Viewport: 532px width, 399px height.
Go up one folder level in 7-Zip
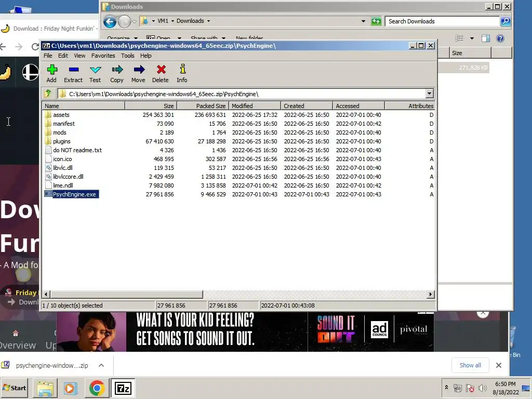[48, 94]
